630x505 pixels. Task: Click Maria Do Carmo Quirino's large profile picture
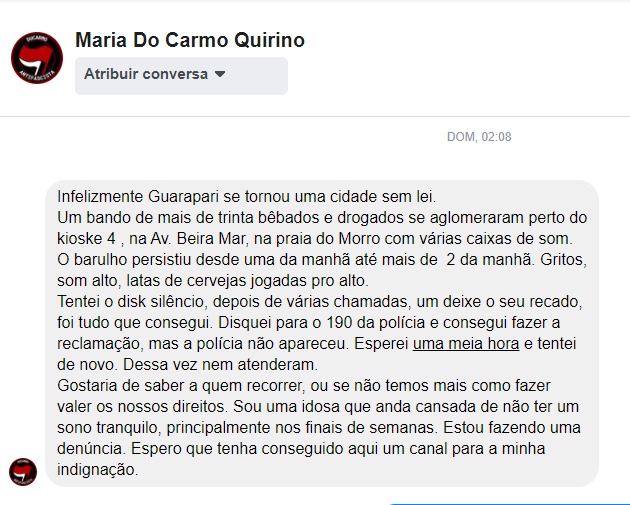(x=37, y=57)
